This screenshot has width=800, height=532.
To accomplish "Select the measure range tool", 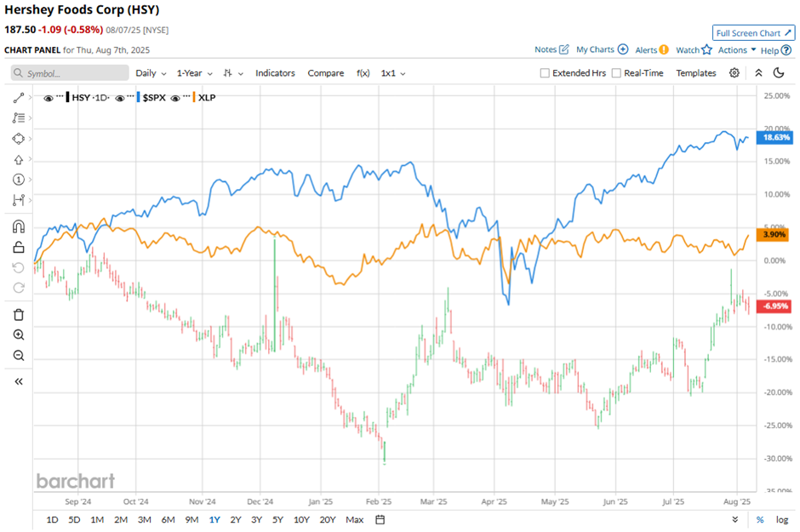I will (19, 200).
